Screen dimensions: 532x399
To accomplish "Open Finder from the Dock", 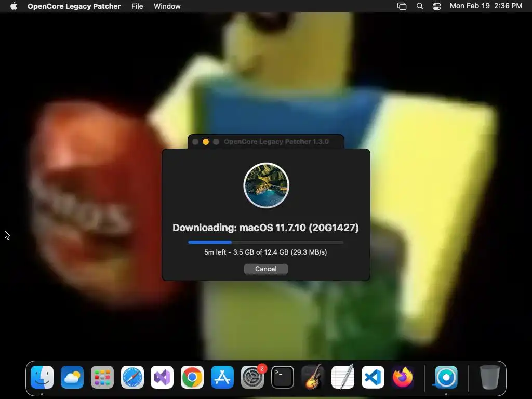I will click(x=42, y=377).
